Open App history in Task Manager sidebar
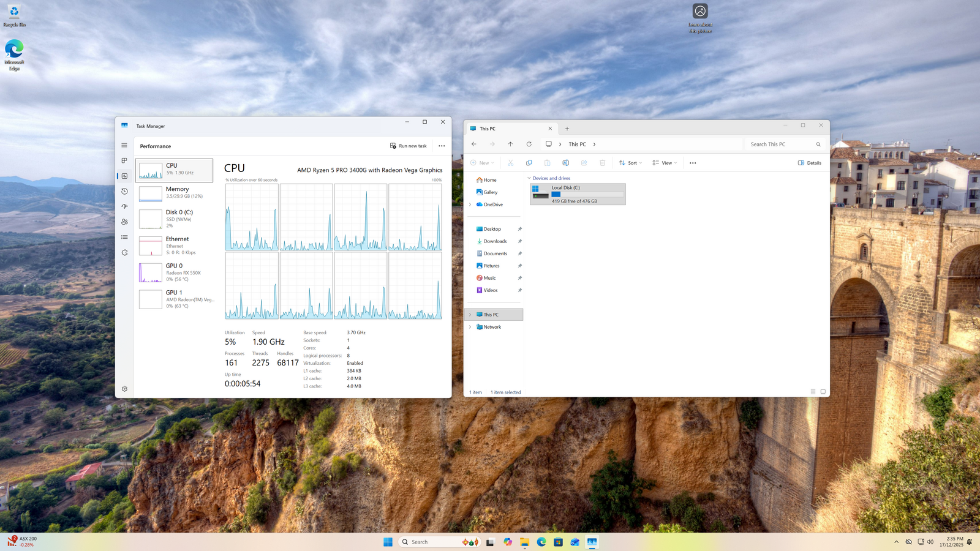This screenshot has height=551, width=980. click(x=124, y=191)
